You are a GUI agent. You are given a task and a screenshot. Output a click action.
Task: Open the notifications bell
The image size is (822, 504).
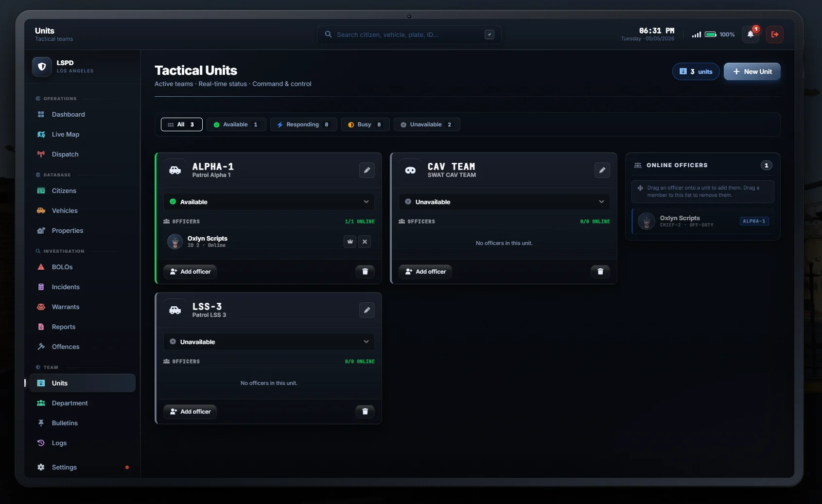(x=751, y=35)
